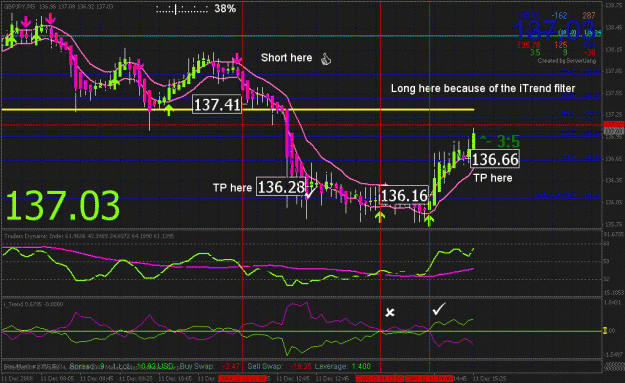Click the red -30 stat value
The width and height of the screenshot is (625, 383).
coord(590,52)
